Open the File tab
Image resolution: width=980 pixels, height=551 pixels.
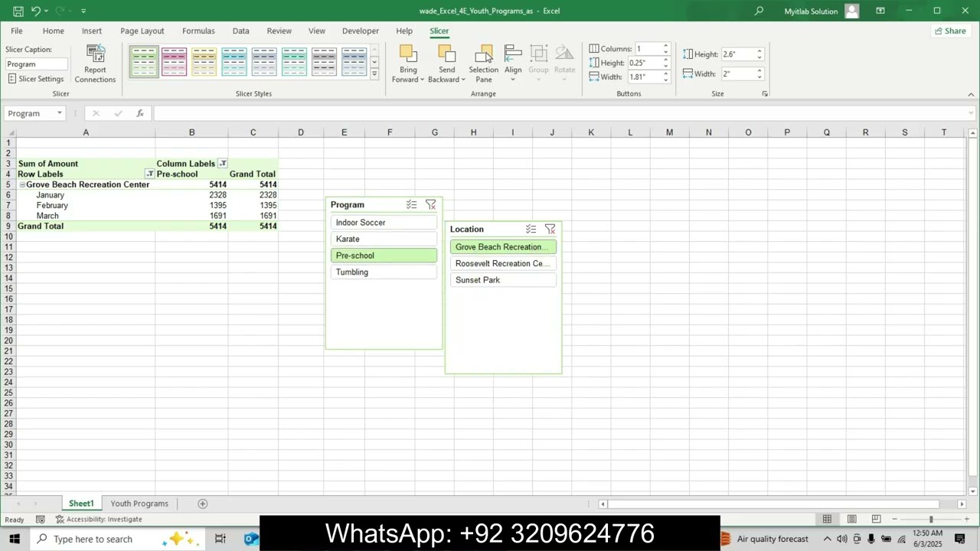(16, 31)
